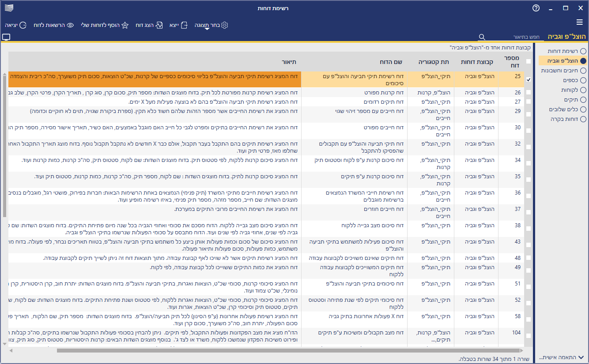Image resolution: width=589 pixels, height=364 pixels.
Task: Click the search magnifier icon
Action: 482,37
